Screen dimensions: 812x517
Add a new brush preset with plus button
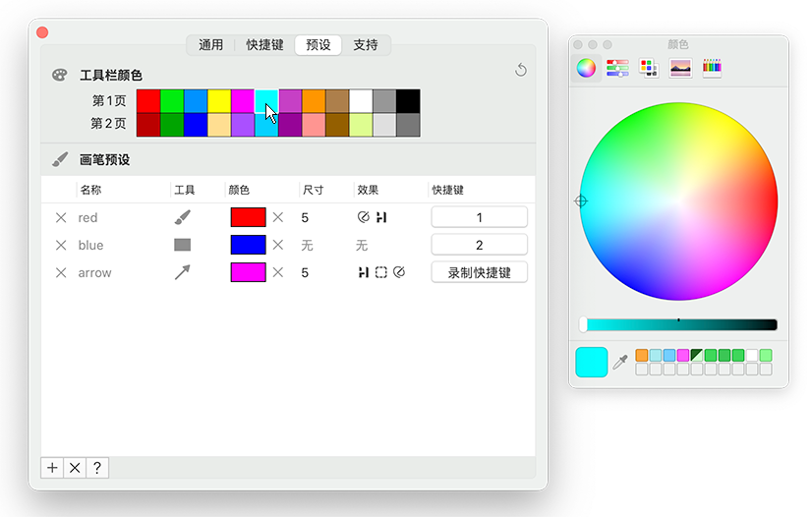pyautogui.click(x=52, y=468)
